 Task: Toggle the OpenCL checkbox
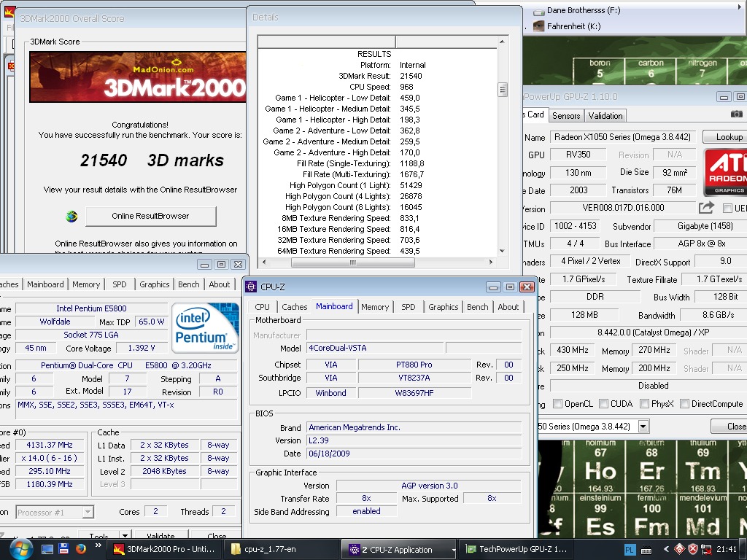tap(557, 404)
